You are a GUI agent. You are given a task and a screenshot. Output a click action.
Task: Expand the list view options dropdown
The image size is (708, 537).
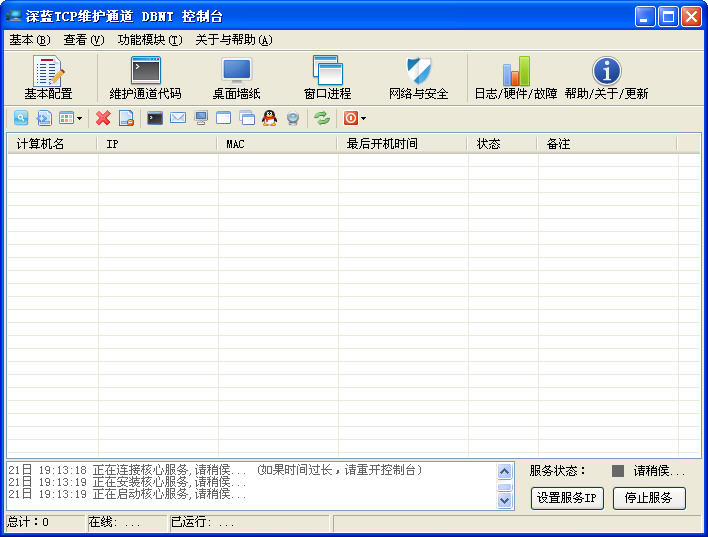point(79,118)
